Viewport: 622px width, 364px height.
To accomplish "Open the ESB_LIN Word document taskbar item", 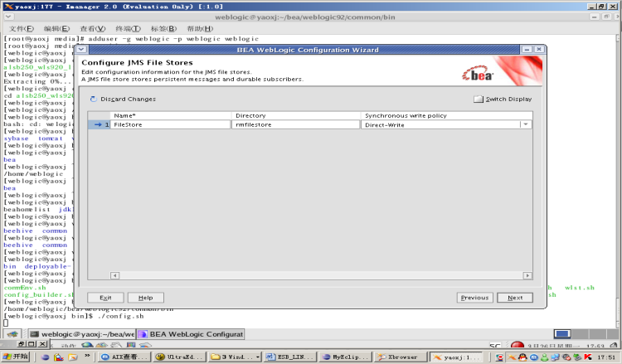I will (289, 357).
